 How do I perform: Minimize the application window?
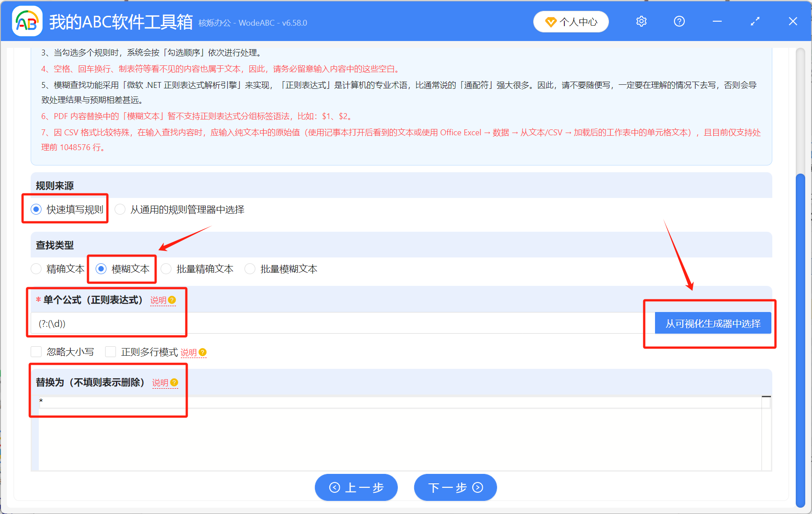(x=717, y=22)
